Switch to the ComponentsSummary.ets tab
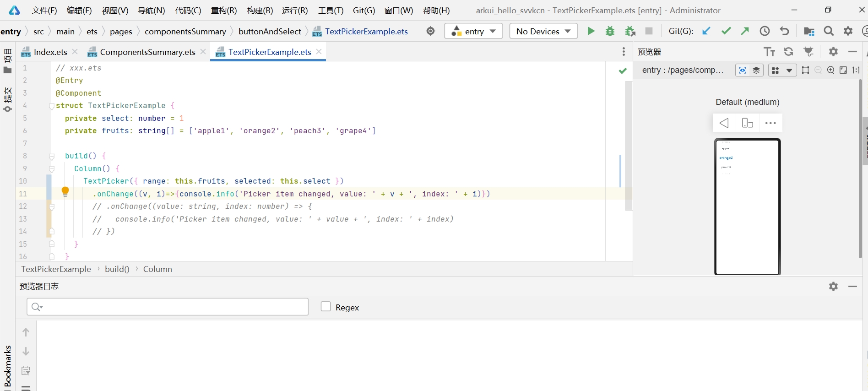The image size is (868, 391). (147, 52)
